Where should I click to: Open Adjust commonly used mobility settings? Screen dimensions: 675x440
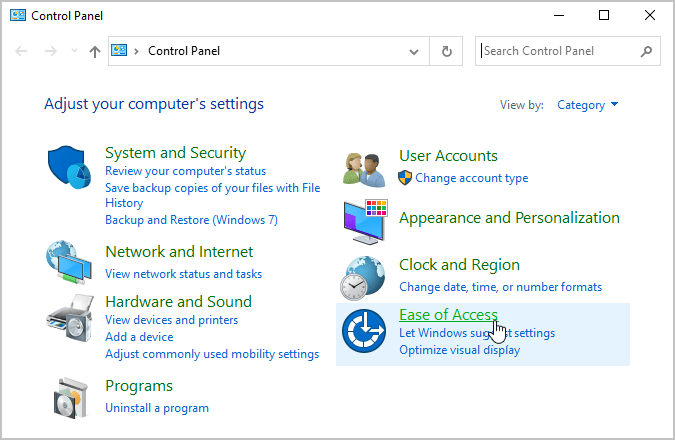[x=212, y=354]
